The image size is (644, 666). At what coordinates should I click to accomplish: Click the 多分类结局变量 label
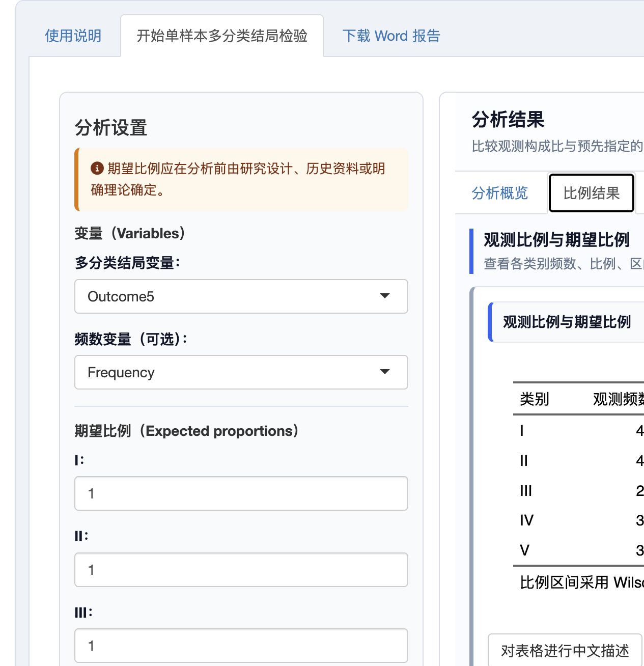pyautogui.click(x=127, y=263)
